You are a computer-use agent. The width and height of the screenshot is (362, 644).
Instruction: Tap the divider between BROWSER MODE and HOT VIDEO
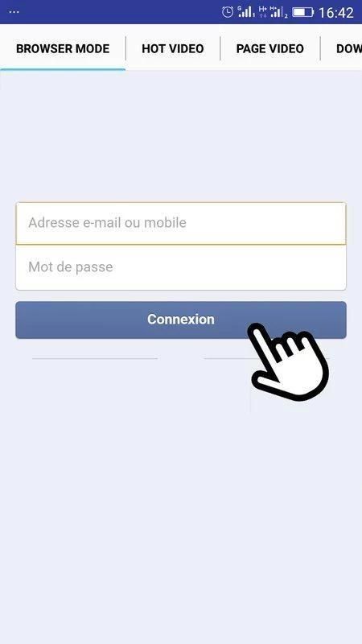click(125, 48)
